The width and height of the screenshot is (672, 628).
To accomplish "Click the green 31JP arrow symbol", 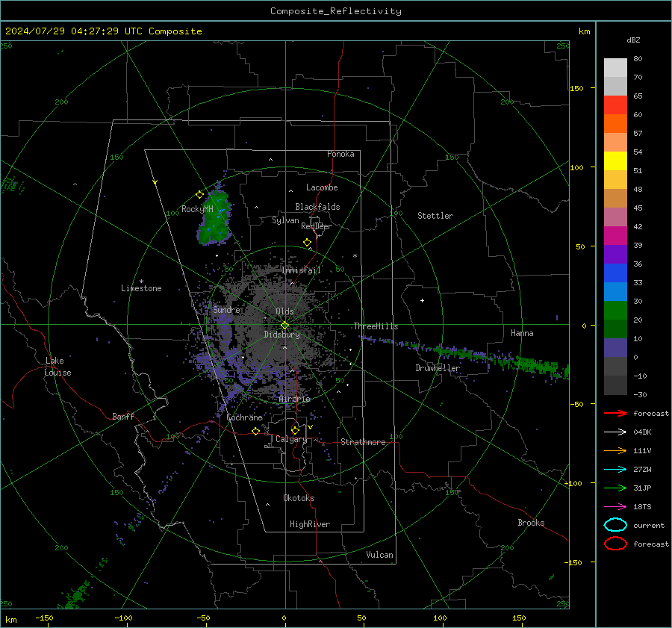I will point(615,488).
